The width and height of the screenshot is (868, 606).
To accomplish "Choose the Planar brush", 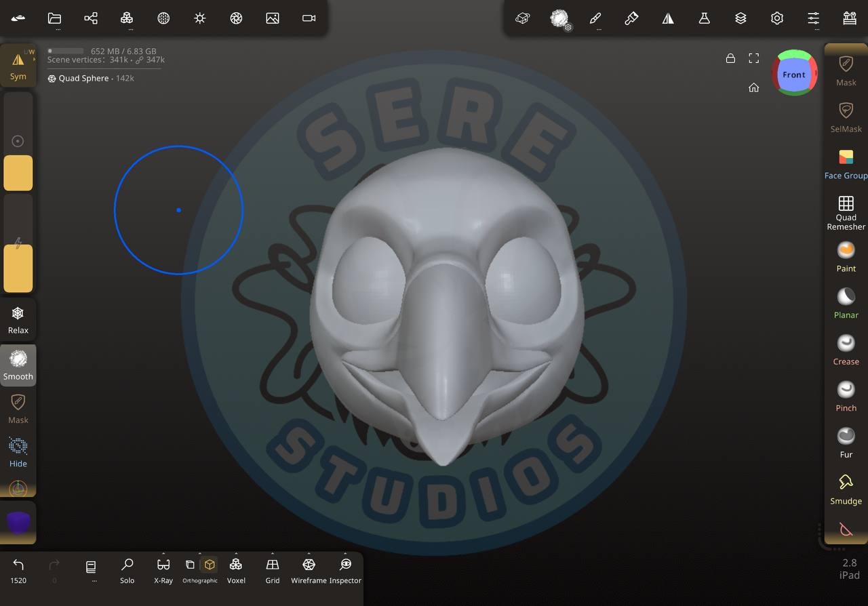I will [846, 302].
